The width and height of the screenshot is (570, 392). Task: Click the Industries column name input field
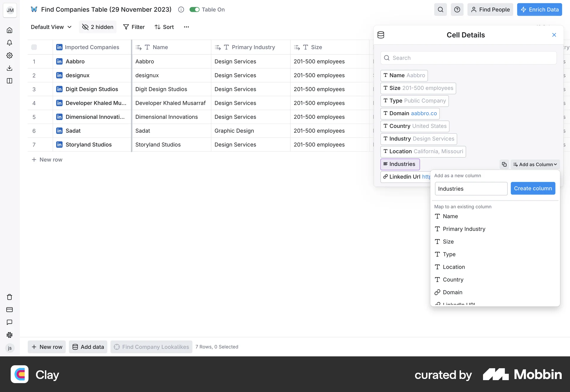point(471,188)
